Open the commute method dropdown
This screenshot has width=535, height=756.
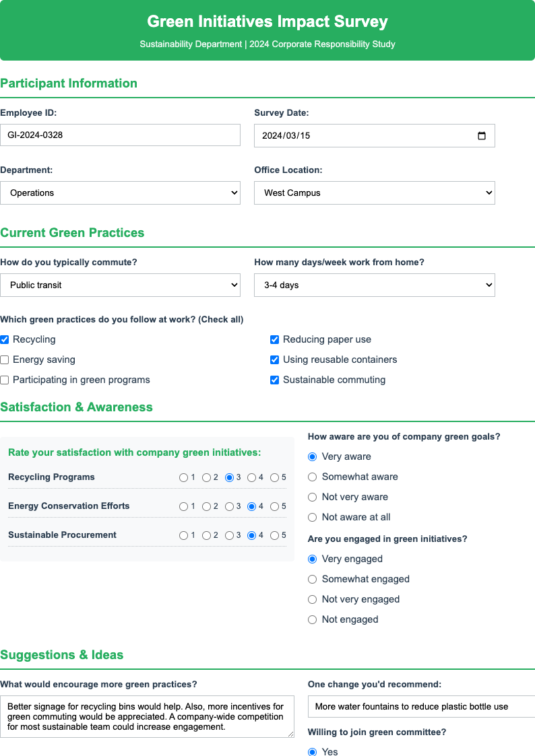pyautogui.click(x=121, y=285)
